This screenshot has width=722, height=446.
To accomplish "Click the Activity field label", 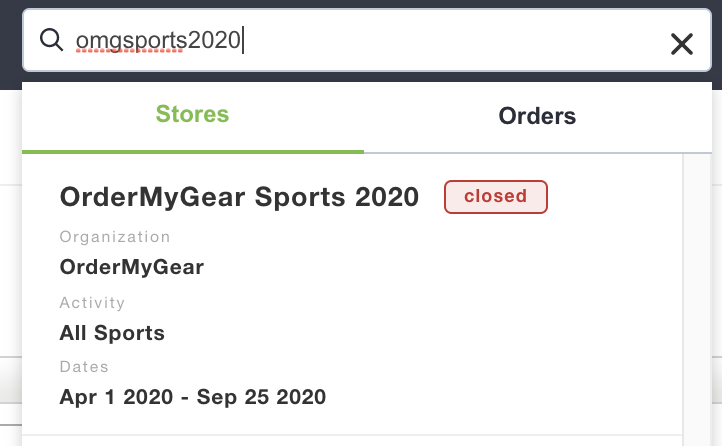I will coord(92,302).
